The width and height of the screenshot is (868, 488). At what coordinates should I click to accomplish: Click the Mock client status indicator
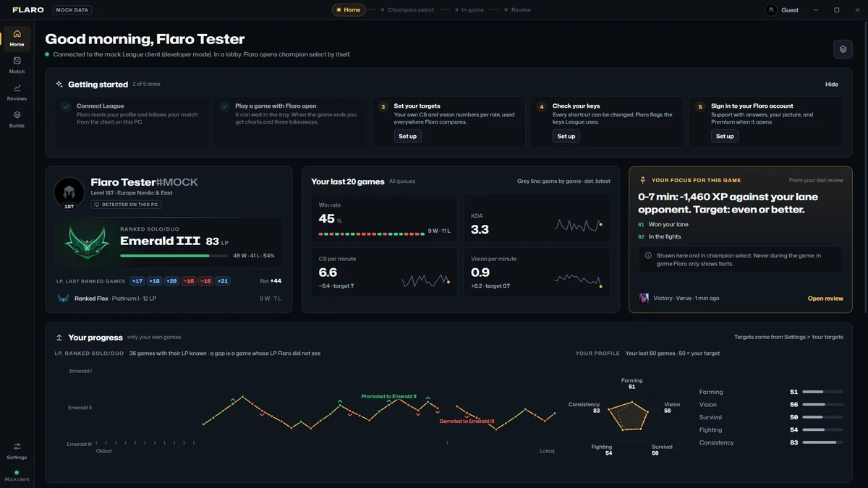(17, 476)
